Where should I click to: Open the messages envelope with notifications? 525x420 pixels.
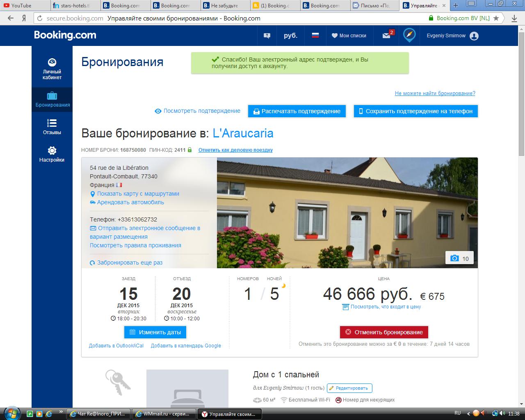pyautogui.click(x=387, y=35)
